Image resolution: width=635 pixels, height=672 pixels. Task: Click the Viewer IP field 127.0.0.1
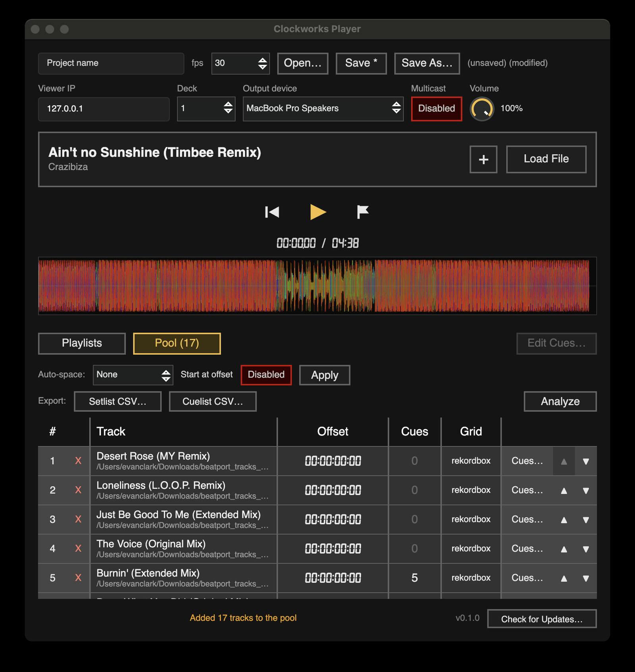[x=104, y=109]
